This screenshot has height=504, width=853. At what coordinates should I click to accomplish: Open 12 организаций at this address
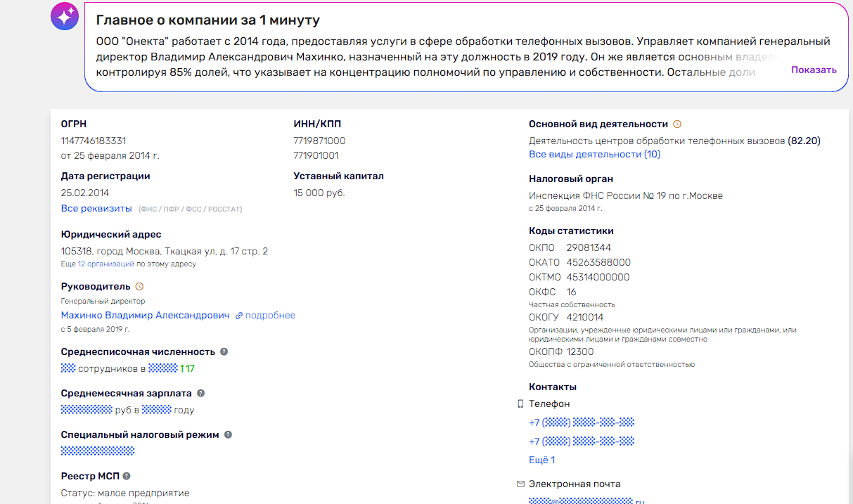click(106, 264)
